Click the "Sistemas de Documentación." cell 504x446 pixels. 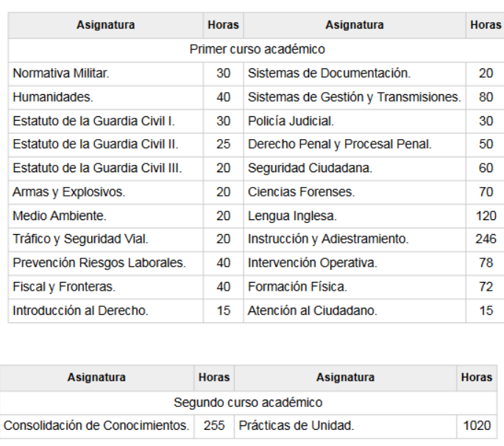tap(329, 74)
